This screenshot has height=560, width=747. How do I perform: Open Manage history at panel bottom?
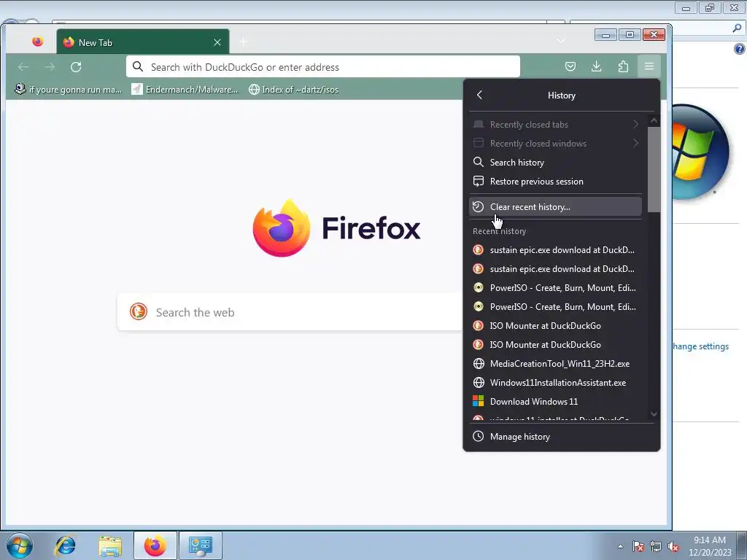(561, 437)
